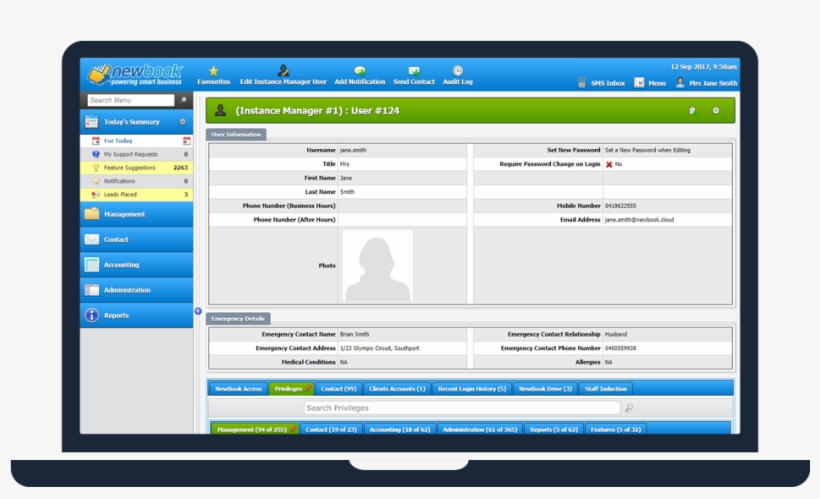Click the newbook logo

coord(136,74)
